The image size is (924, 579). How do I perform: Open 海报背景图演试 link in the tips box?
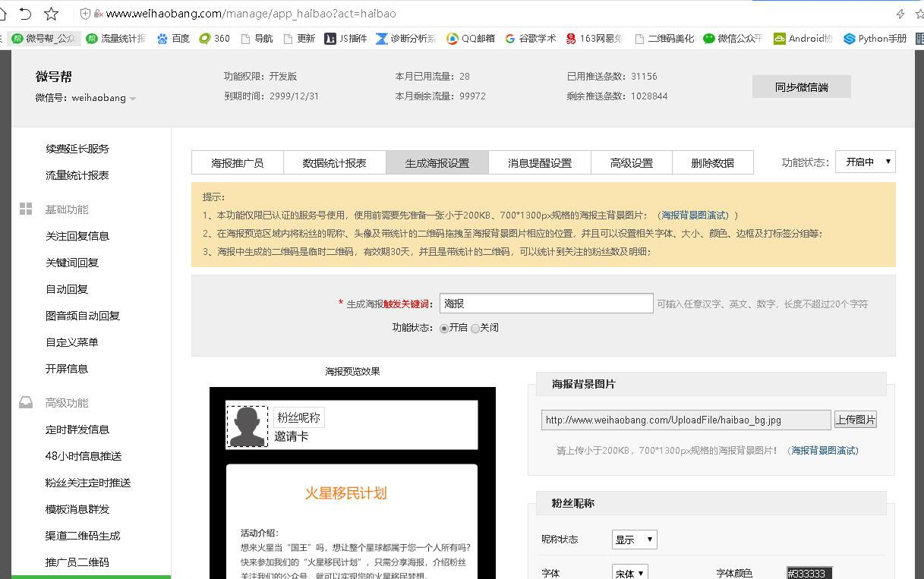pos(695,216)
